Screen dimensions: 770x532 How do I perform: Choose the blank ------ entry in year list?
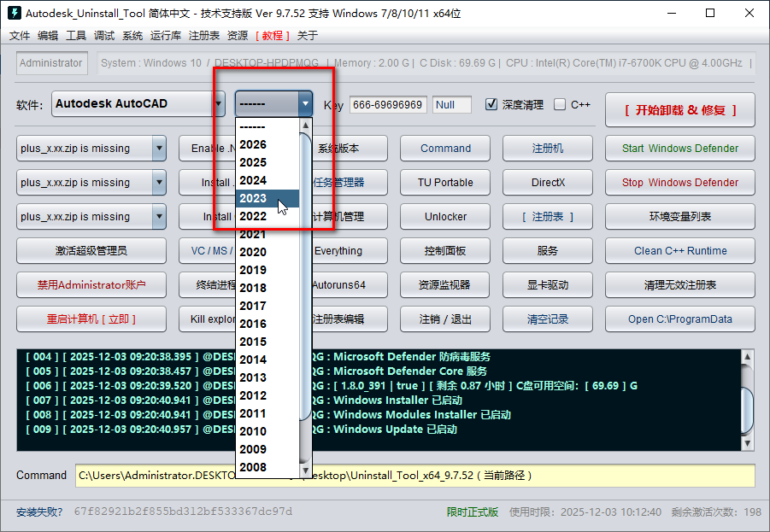point(267,126)
